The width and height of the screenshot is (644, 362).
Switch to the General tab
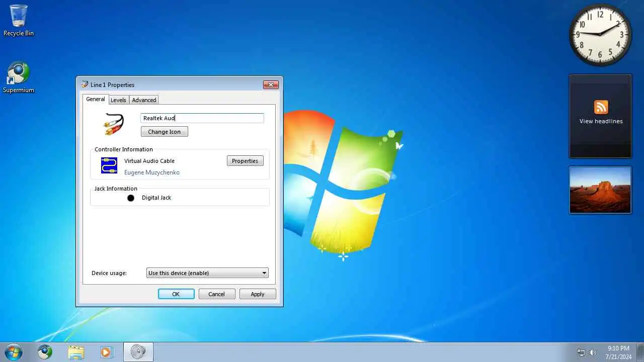click(x=96, y=99)
